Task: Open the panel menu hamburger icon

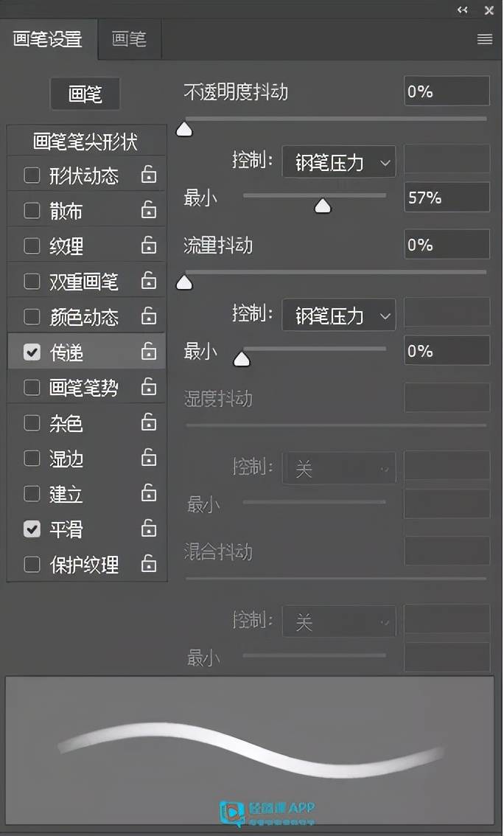Action: (484, 40)
